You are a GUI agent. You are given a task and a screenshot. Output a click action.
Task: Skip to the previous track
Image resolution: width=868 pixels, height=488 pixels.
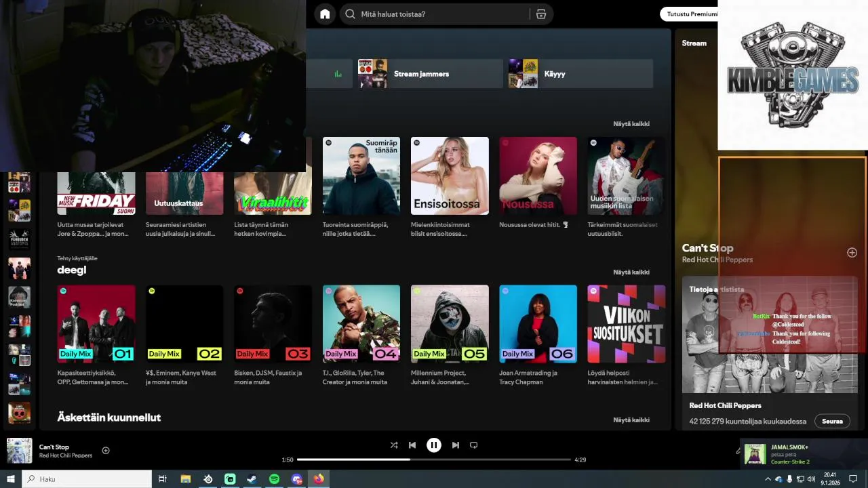(412, 445)
